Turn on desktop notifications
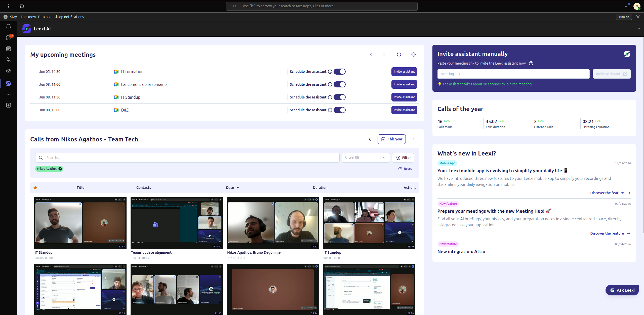This screenshot has width=644, height=315. point(624,17)
